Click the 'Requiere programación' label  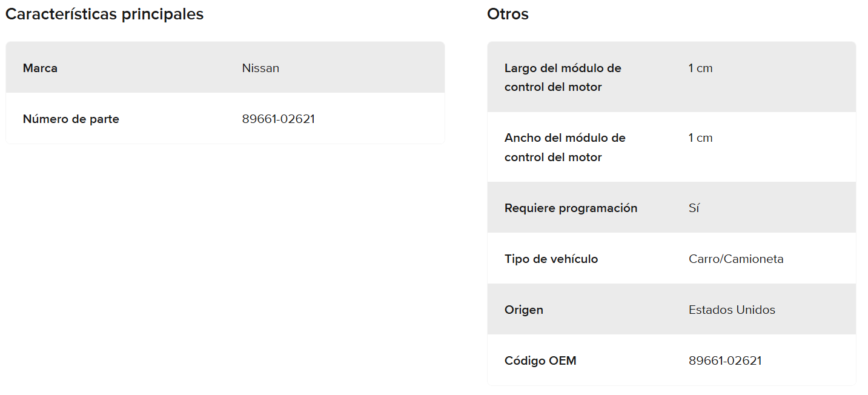pyautogui.click(x=571, y=208)
